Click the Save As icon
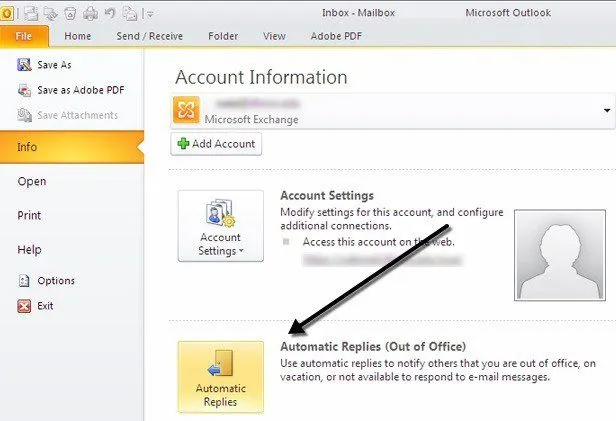Image resolution: width=616 pixels, height=421 pixels. point(24,64)
